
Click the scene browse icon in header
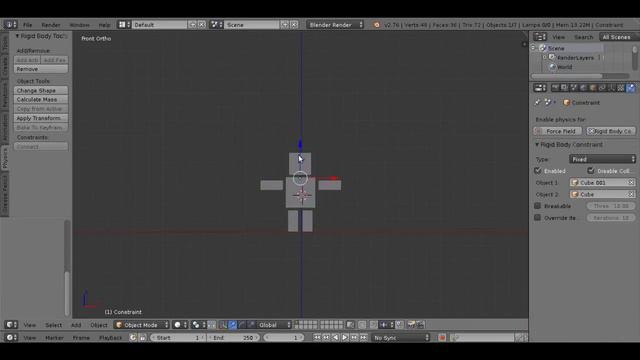click(216, 24)
